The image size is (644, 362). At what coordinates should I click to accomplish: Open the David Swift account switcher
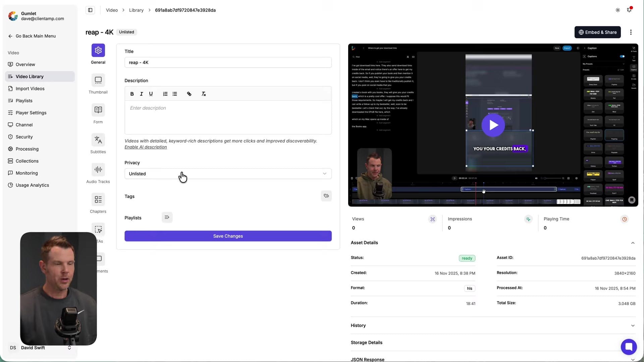[40, 348]
